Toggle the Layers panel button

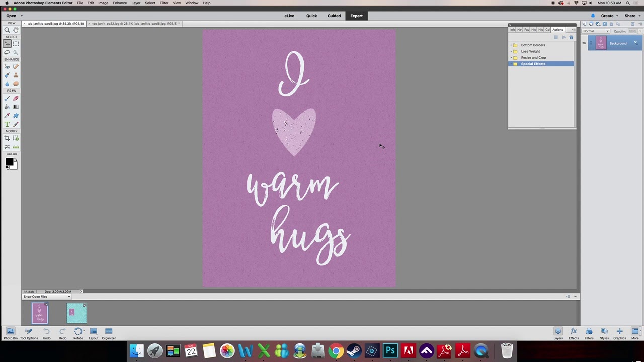(558, 333)
